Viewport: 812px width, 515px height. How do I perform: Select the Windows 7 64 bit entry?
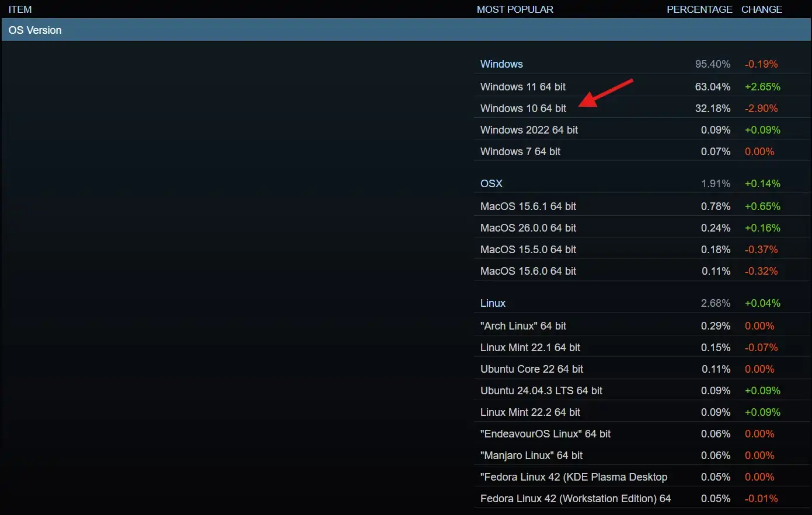pyautogui.click(x=520, y=152)
